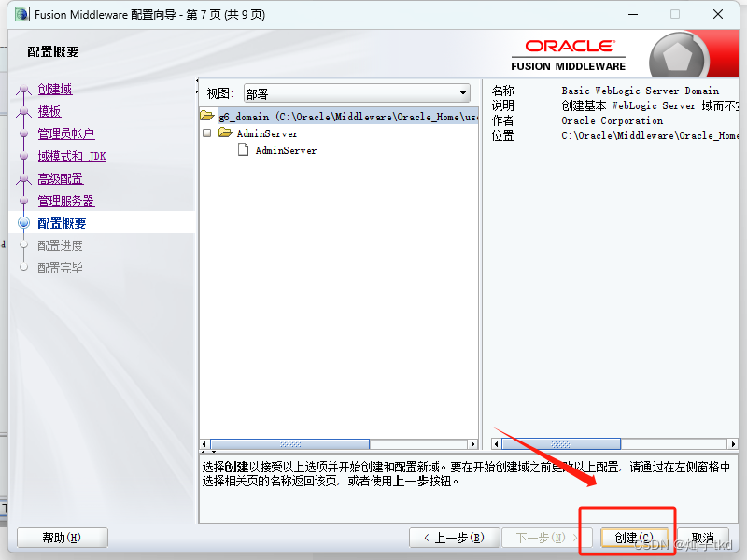Click the 上一步(B) back button
The image size is (747, 560).
(454, 538)
